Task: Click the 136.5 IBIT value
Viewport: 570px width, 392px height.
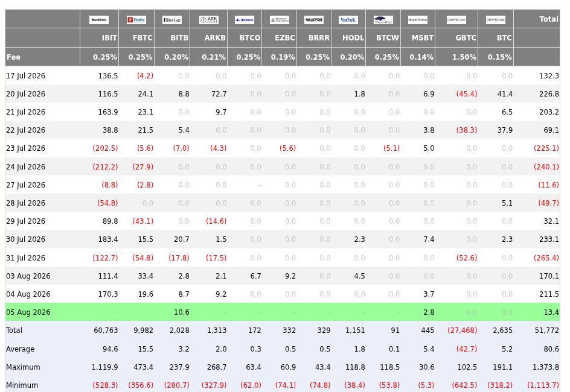Action: pyautogui.click(x=108, y=76)
